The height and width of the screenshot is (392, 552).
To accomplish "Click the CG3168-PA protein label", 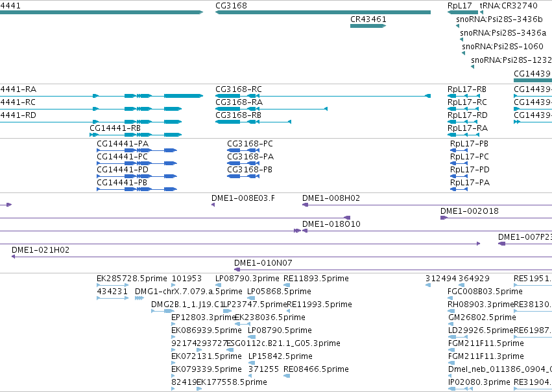I will pyautogui.click(x=250, y=157).
